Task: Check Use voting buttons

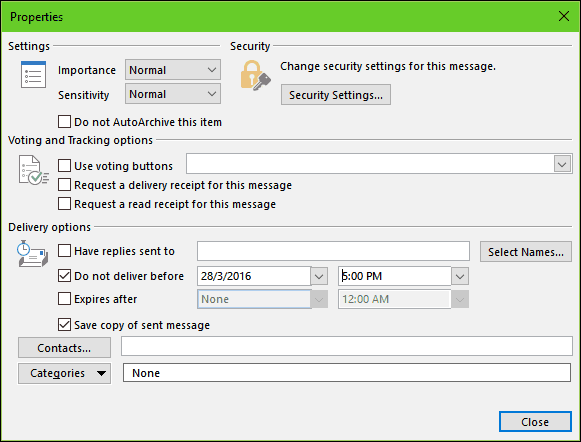Action: [x=64, y=166]
